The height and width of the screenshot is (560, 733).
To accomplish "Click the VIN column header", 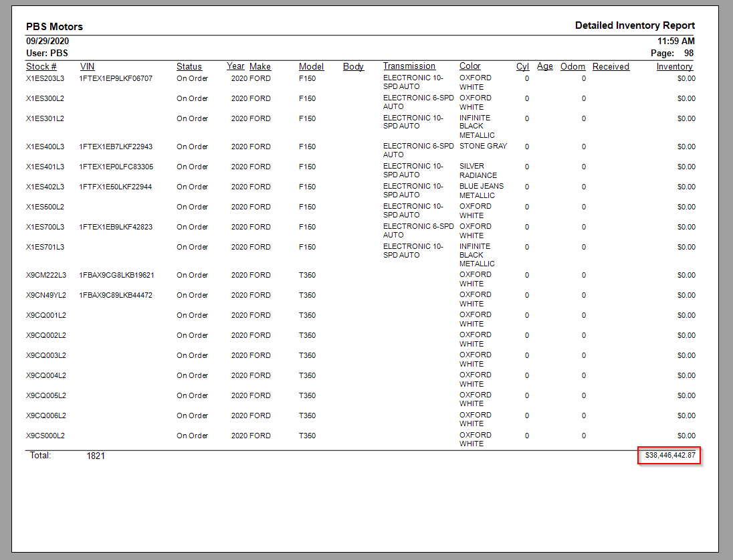I will click(87, 66).
